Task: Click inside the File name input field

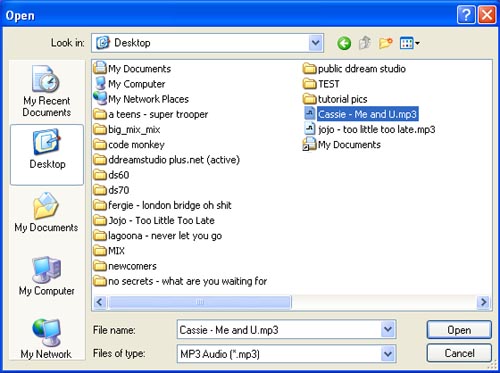Action: click(279, 330)
